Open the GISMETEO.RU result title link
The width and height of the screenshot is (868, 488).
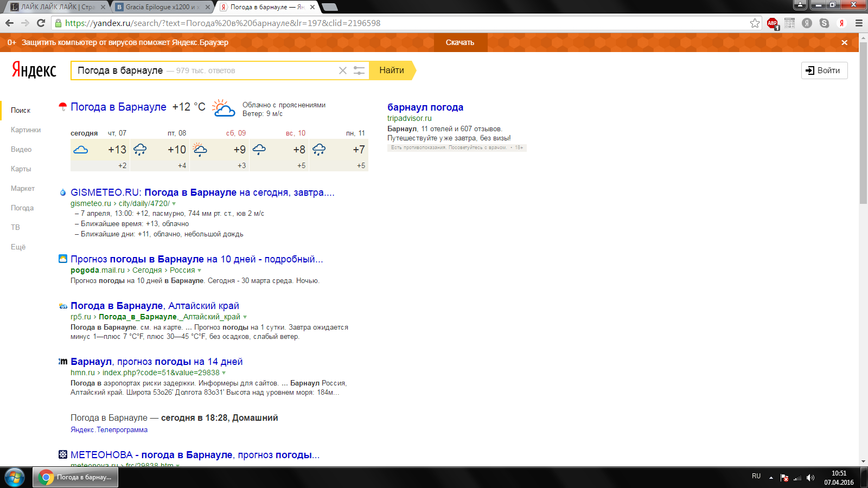click(x=202, y=192)
